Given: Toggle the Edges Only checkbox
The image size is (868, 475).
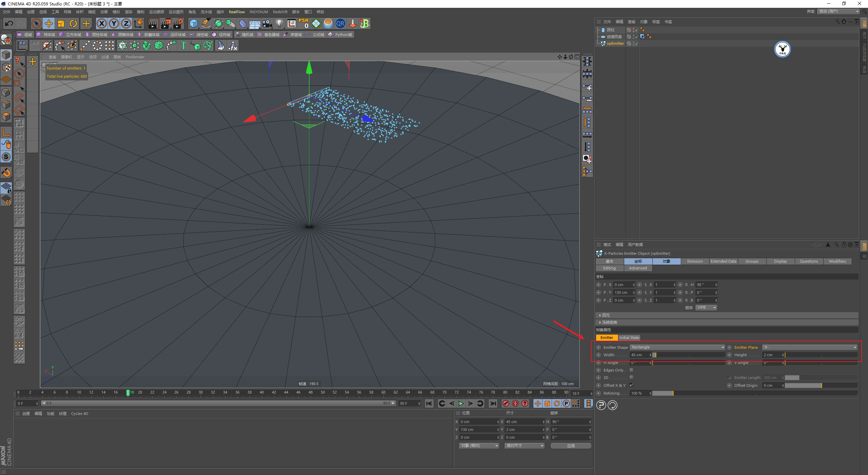Looking at the screenshot, I should point(631,370).
